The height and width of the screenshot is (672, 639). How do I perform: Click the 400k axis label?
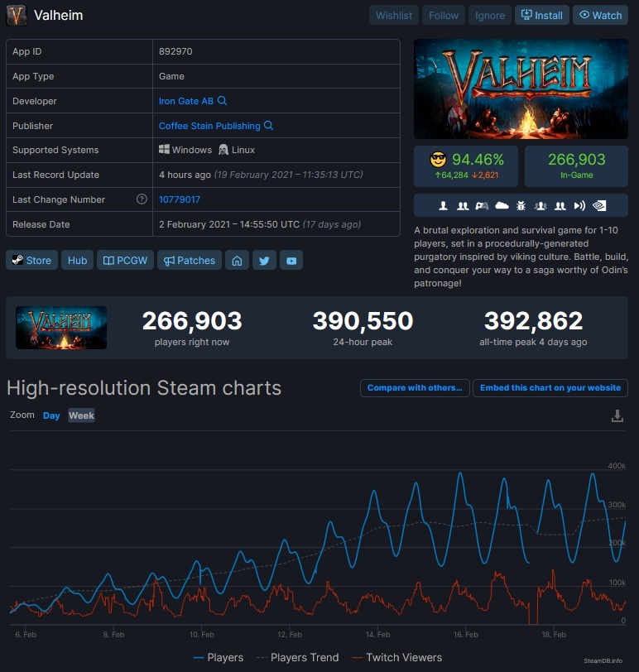[x=617, y=466]
